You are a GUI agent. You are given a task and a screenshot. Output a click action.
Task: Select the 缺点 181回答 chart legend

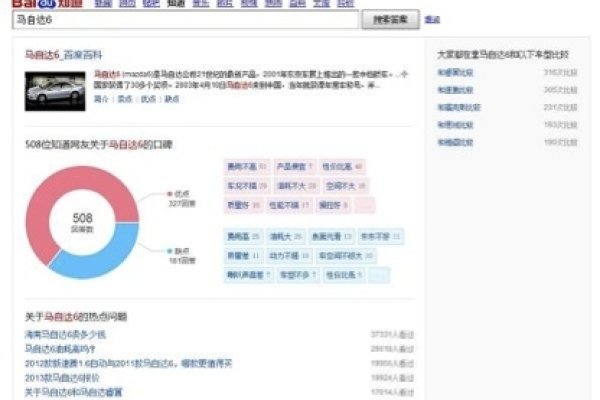pos(182,256)
